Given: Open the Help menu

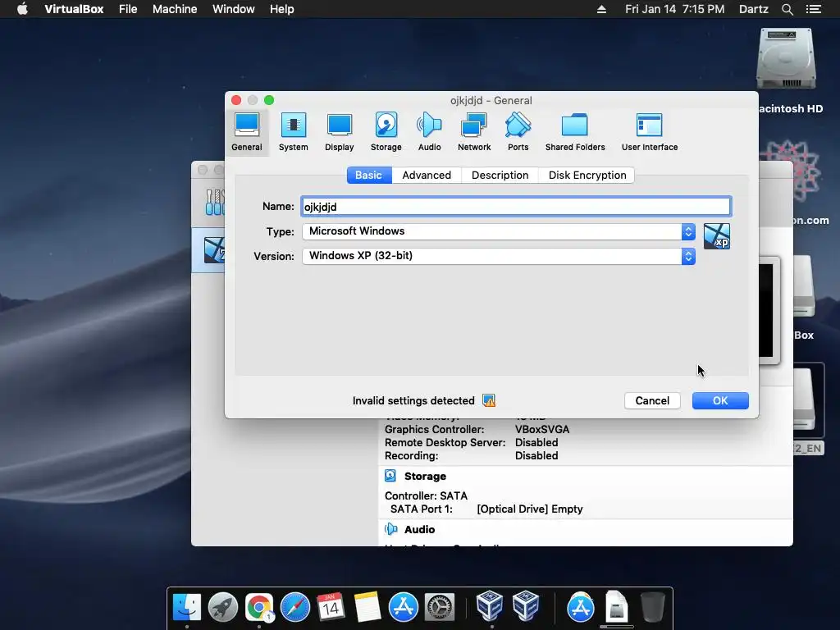Looking at the screenshot, I should coord(282,9).
